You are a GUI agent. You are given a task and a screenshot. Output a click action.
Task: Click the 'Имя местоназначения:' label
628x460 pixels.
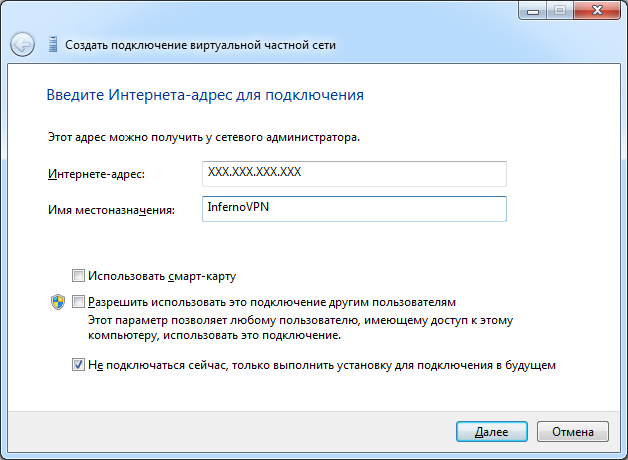click(x=111, y=210)
